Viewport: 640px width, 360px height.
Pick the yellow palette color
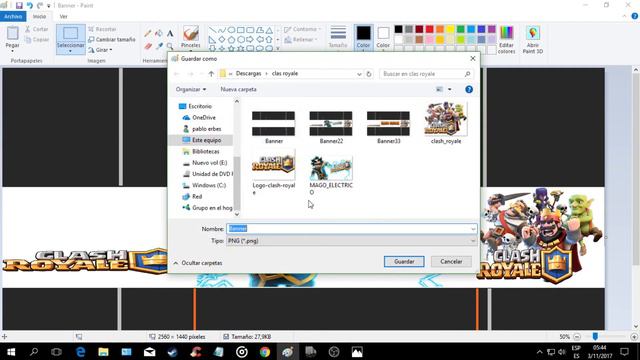click(x=450, y=29)
